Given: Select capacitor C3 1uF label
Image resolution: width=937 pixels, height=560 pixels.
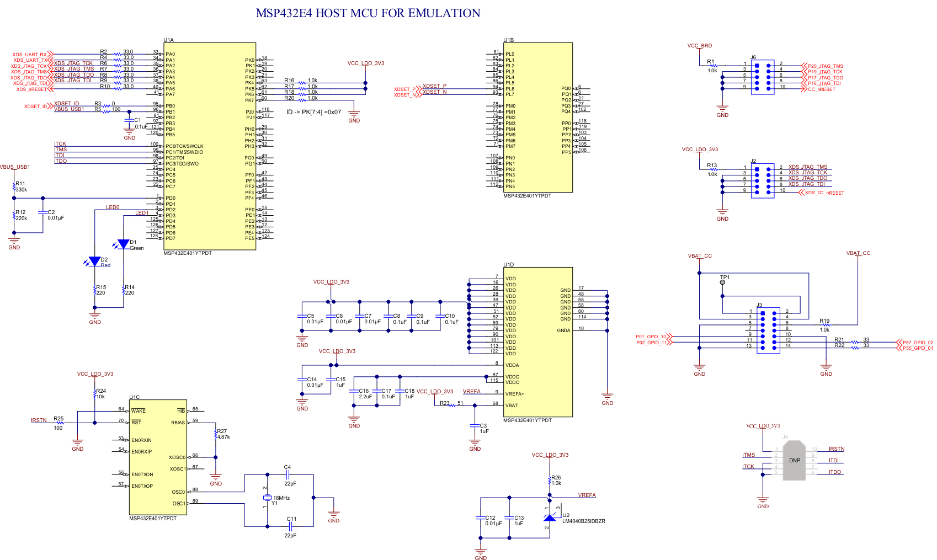Looking at the screenshot, I should pyautogui.click(x=484, y=428).
